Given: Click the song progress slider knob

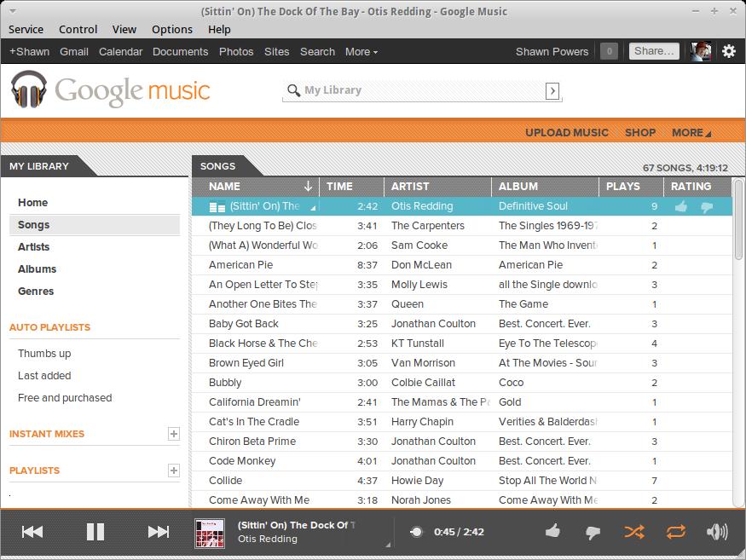Looking at the screenshot, I should (x=416, y=532).
